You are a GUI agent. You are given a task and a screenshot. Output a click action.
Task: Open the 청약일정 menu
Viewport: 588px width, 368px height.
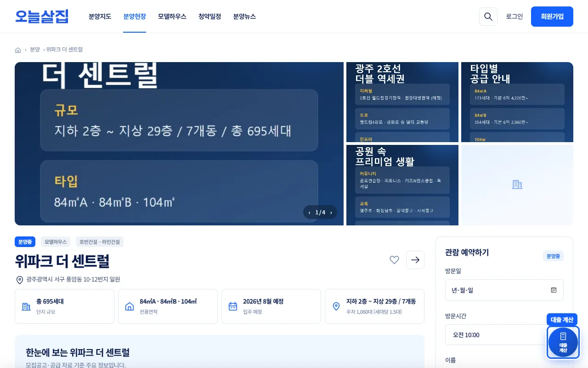pos(210,17)
